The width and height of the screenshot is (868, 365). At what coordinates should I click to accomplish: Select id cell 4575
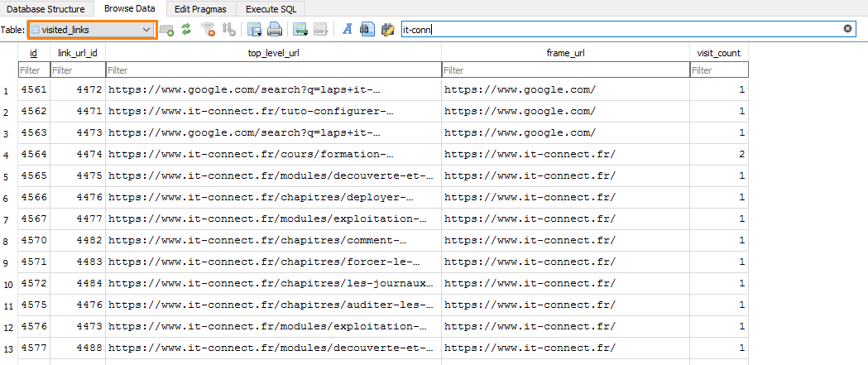tap(34, 305)
